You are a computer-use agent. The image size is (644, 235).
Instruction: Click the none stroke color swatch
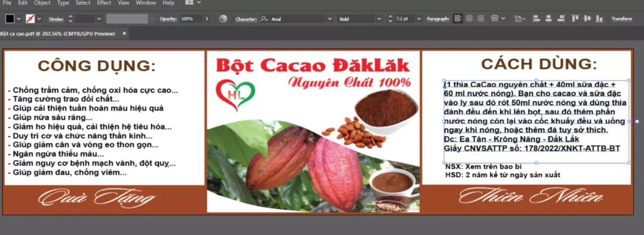[30, 19]
